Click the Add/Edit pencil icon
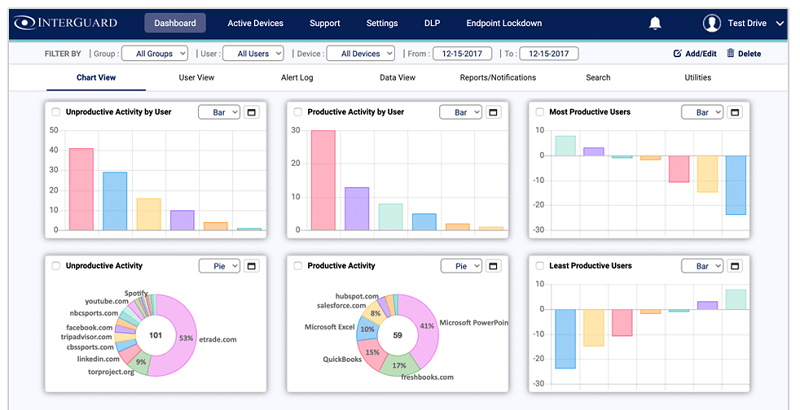The width and height of the screenshot is (800, 410). [x=678, y=54]
